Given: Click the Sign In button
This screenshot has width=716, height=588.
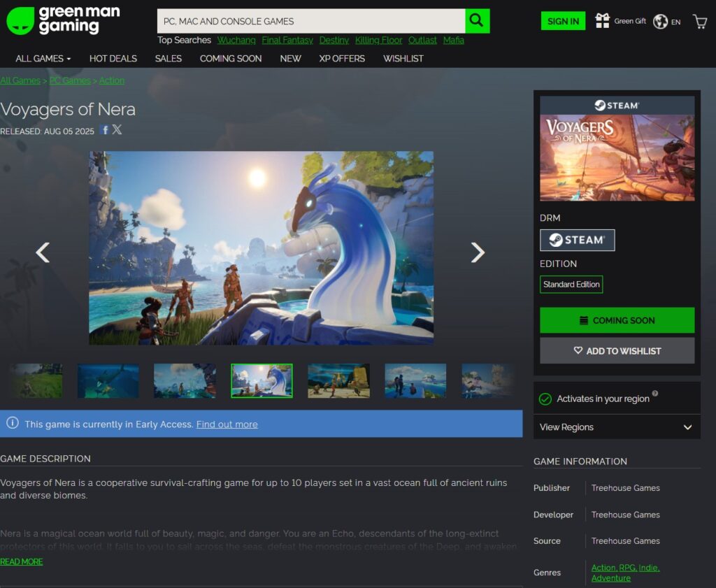Looking at the screenshot, I should click(563, 21).
